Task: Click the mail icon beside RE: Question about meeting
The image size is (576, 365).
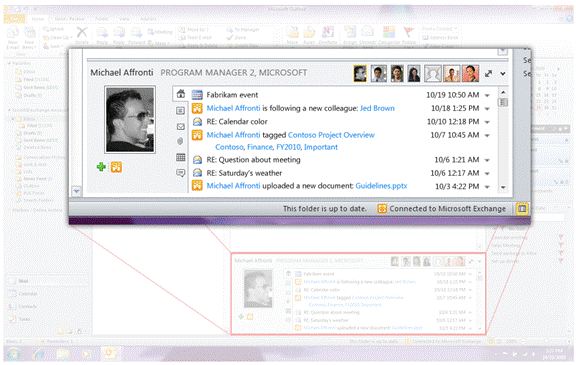Action: (197, 160)
